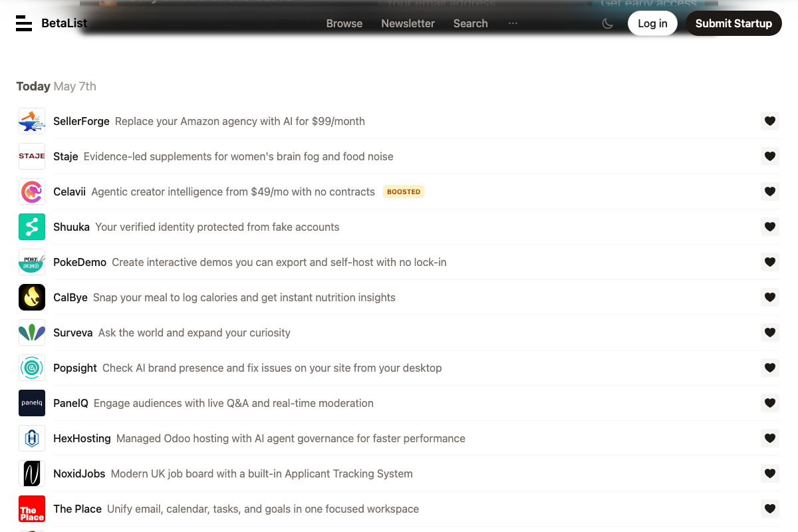The width and height of the screenshot is (798, 532).
Task: Open the Staje logo icon
Action: 32,156
